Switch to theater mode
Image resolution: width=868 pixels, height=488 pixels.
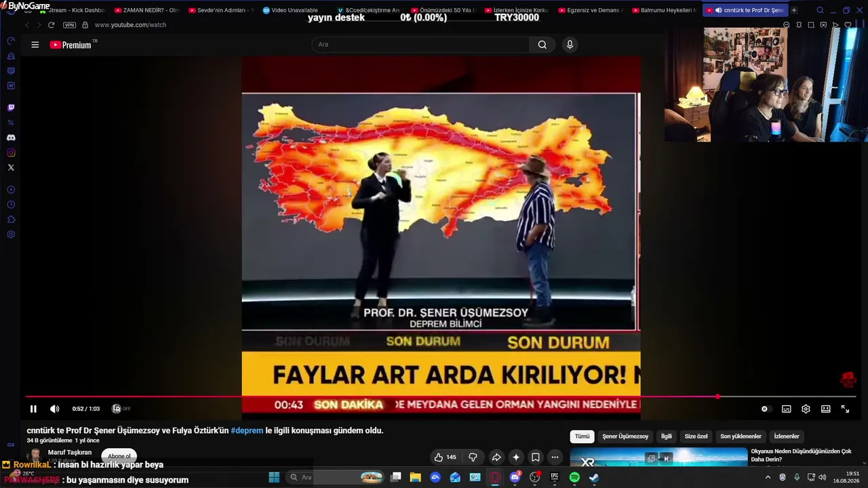pos(826,409)
